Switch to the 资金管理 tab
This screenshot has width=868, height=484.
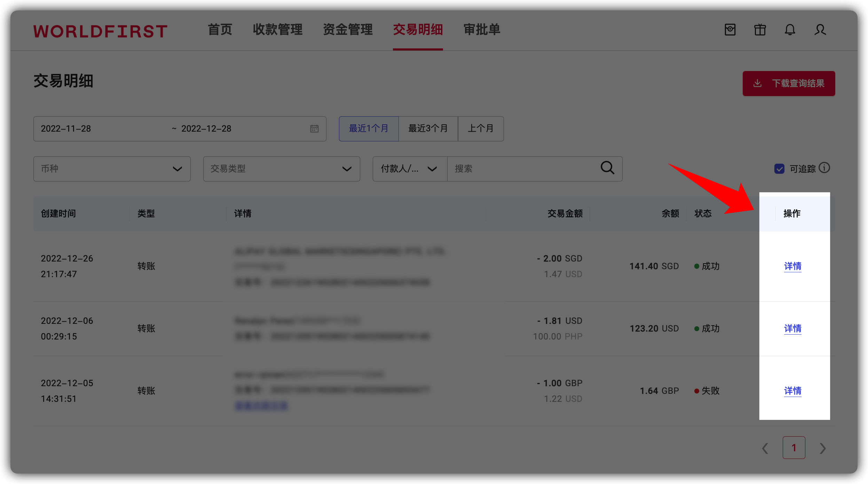[348, 30]
